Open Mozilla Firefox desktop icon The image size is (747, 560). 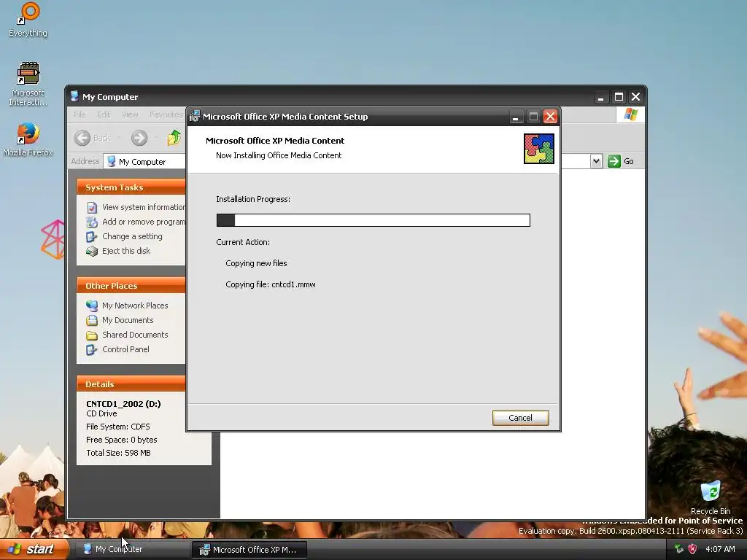(28, 140)
